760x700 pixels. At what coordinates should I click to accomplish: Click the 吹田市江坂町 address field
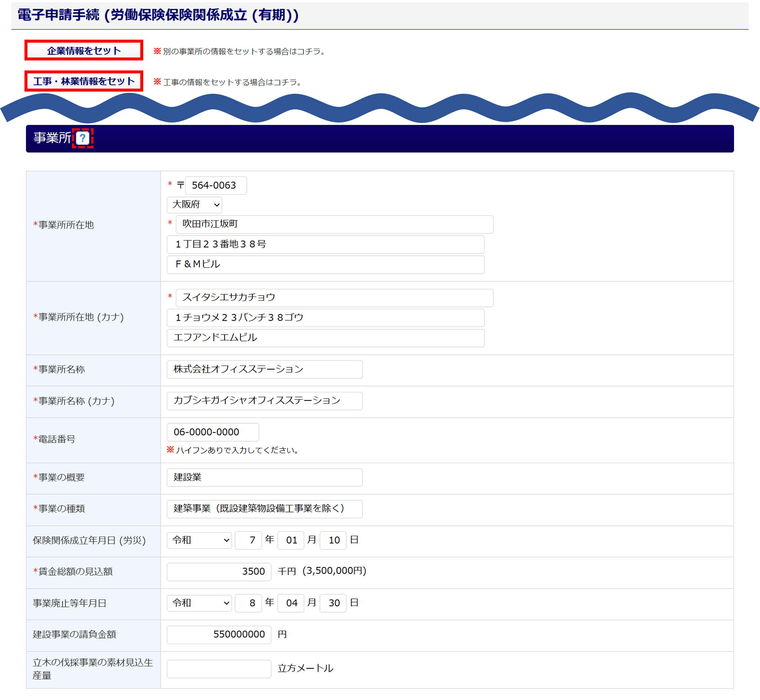[x=334, y=225]
